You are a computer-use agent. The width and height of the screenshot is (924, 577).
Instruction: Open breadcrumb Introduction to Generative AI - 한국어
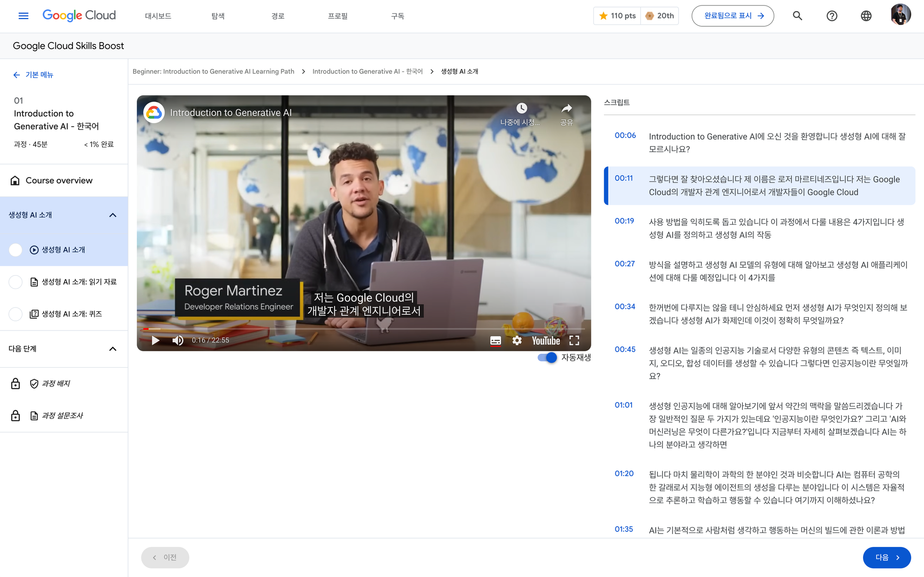pyautogui.click(x=368, y=71)
